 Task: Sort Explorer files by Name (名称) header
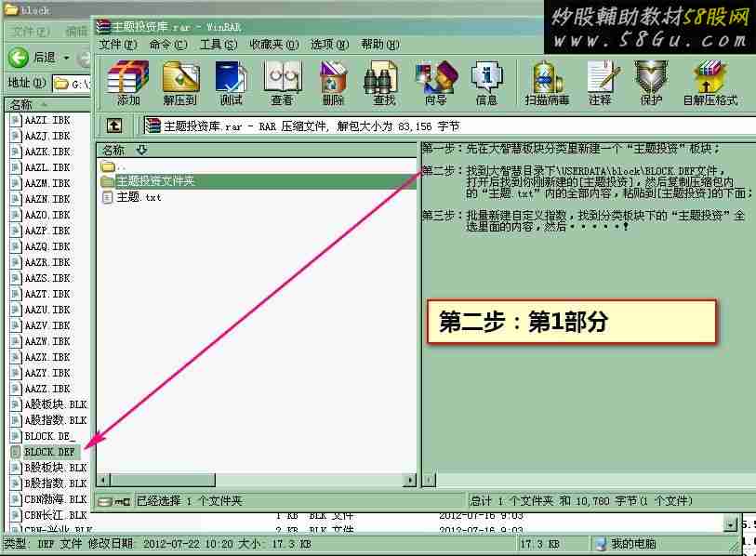[47, 105]
